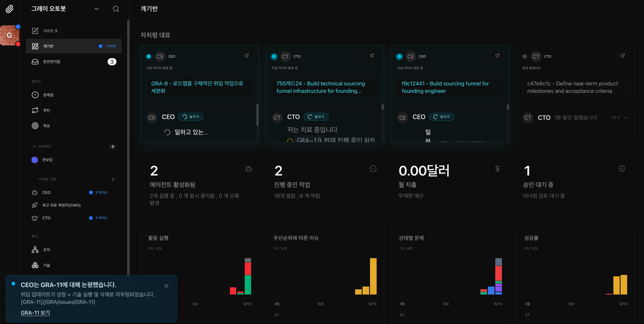Open the 목표 goals page
This screenshot has height=324, width=644.
(x=74, y=126)
